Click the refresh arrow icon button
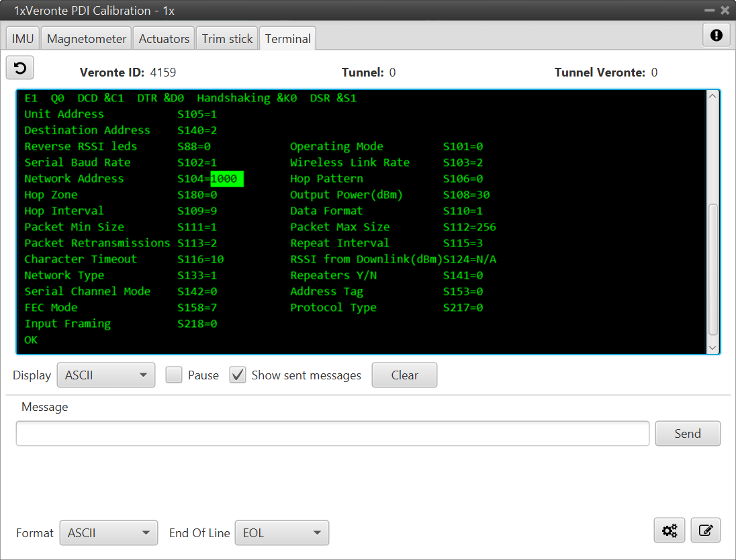Image resolution: width=736 pixels, height=560 pixels. [x=20, y=68]
